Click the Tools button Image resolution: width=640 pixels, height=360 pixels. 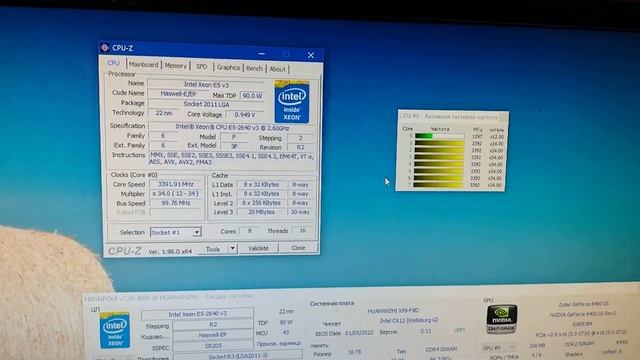click(x=213, y=249)
